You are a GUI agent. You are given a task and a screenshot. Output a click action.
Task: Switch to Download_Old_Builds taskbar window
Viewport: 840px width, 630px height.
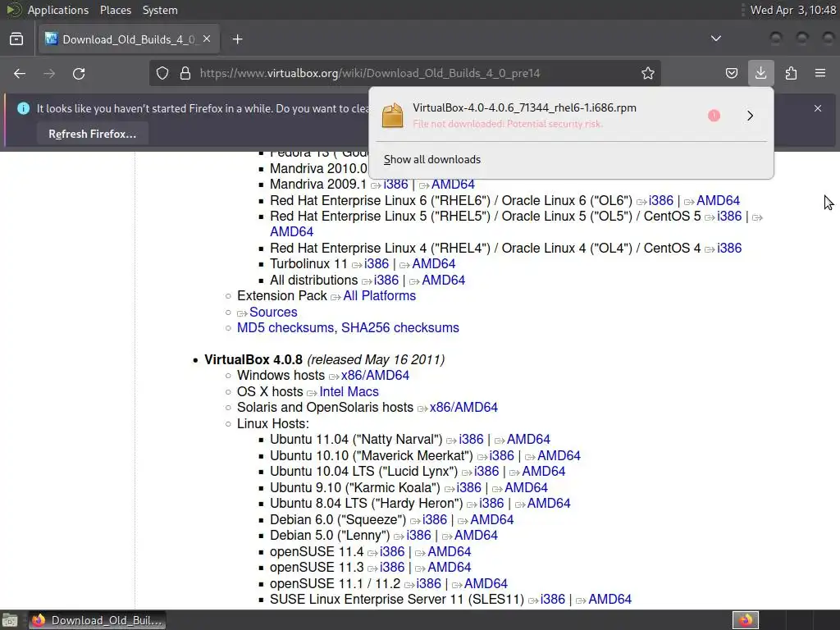(x=98, y=620)
